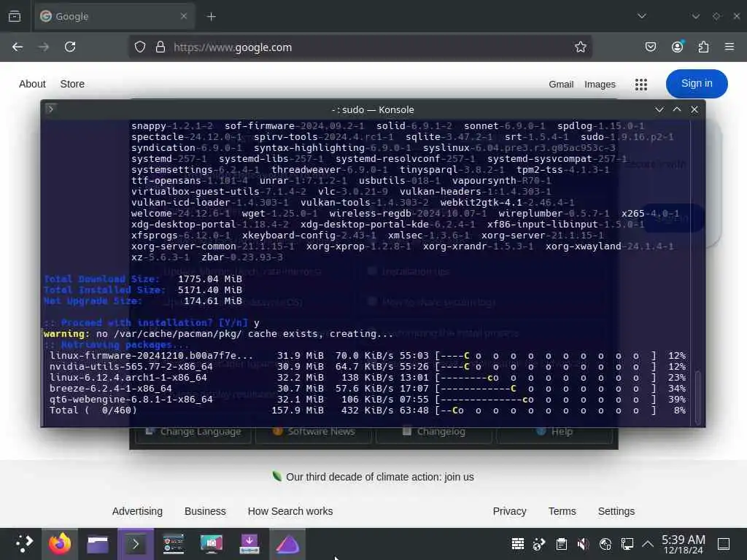The width and height of the screenshot is (747, 560).
Task: Maximize the Konsole window using the up chevron
Action: pos(677,109)
